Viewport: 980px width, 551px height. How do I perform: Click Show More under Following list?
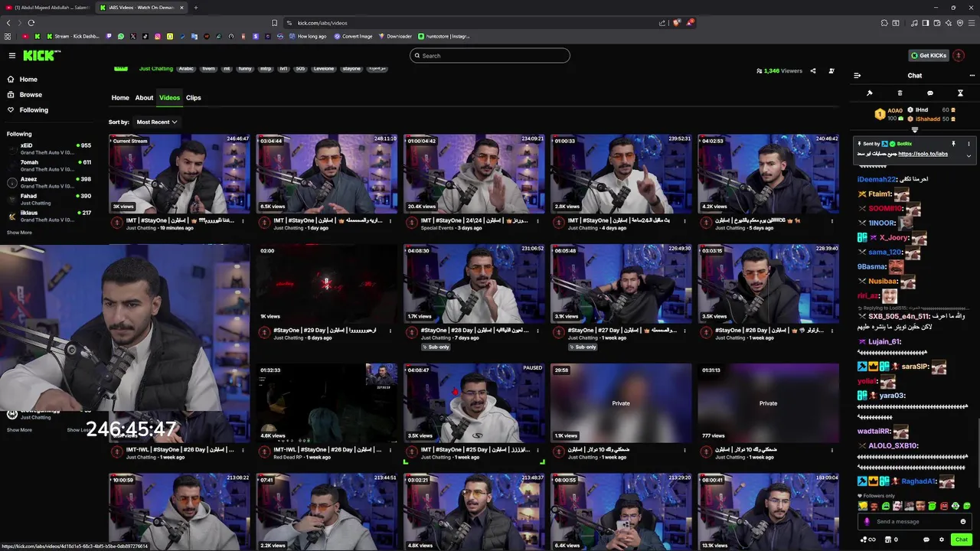[19, 233]
